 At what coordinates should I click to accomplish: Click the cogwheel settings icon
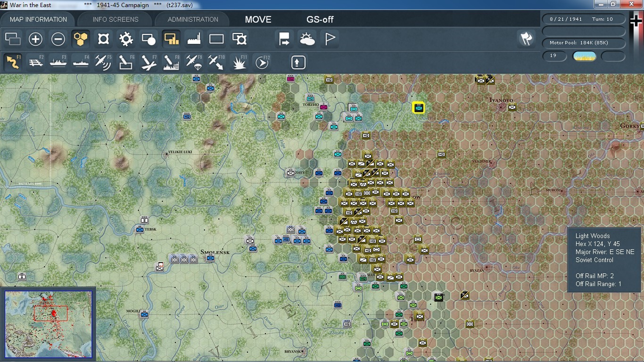126,39
